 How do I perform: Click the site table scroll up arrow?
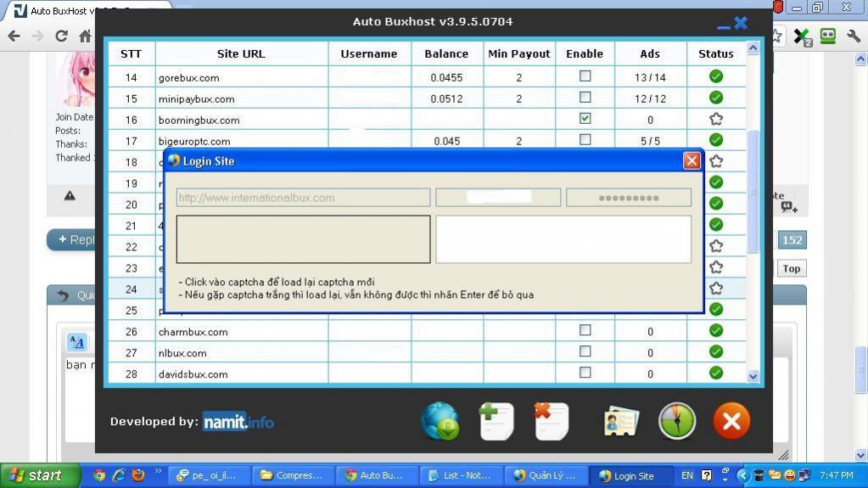click(x=753, y=48)
